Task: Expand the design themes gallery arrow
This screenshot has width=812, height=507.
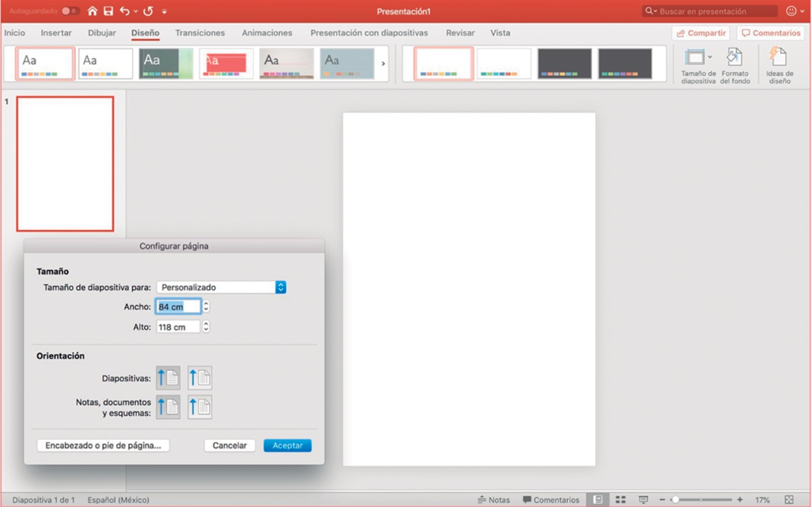Action: coord(383,63)
